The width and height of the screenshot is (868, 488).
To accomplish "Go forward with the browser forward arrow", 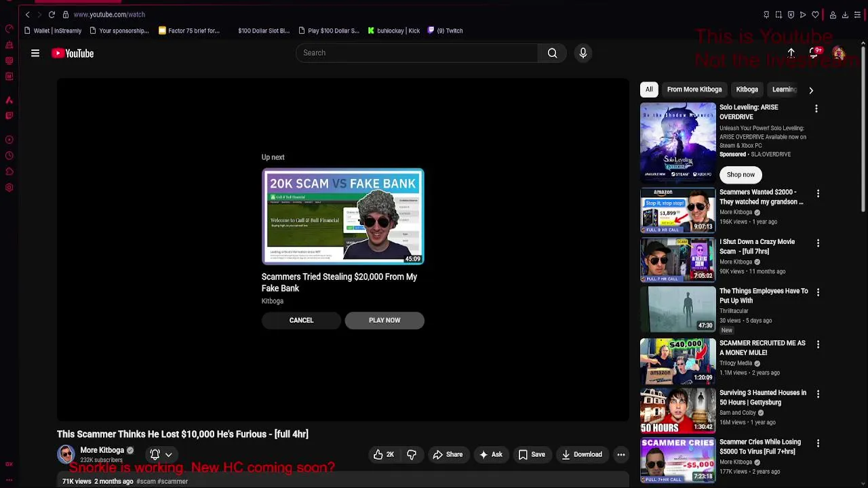I will coord(39,14).
